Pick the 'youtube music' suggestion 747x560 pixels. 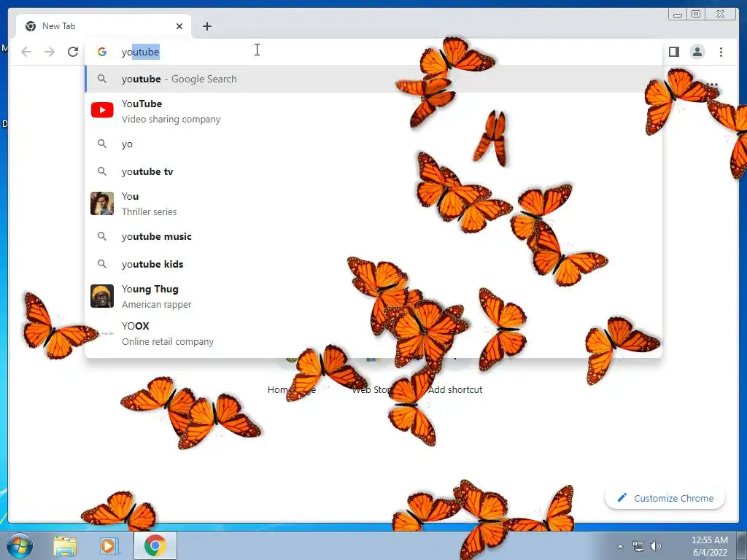(x=374, y=236)
